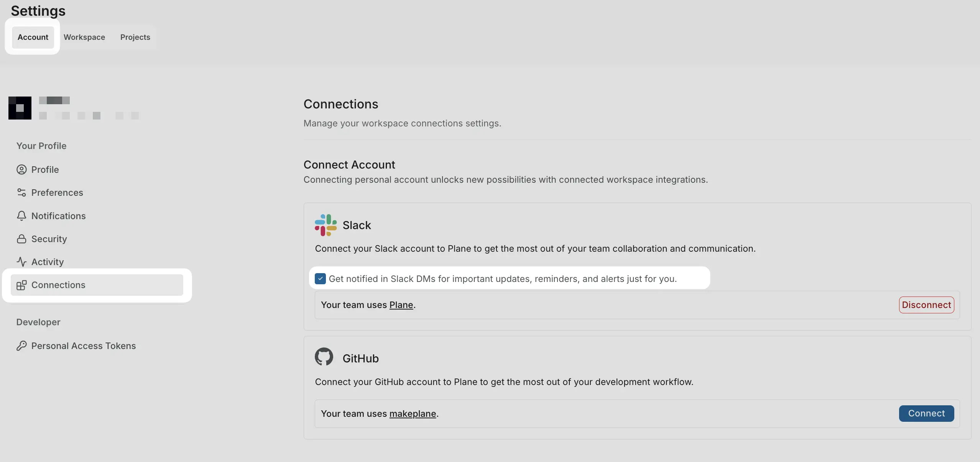Switch to the Projects tab
Screen dimensions: 980x462
pyautogui.click(x=135, y=37)
